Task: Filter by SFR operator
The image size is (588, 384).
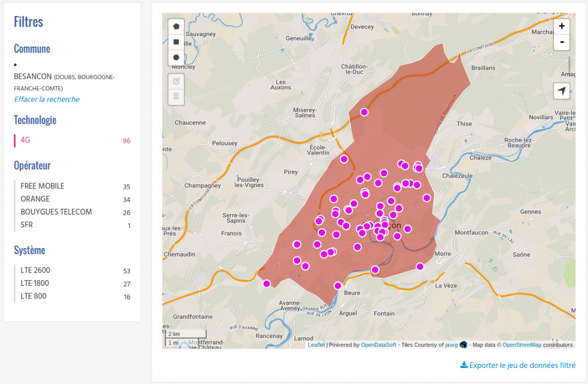Action: [x=26, y=225]
